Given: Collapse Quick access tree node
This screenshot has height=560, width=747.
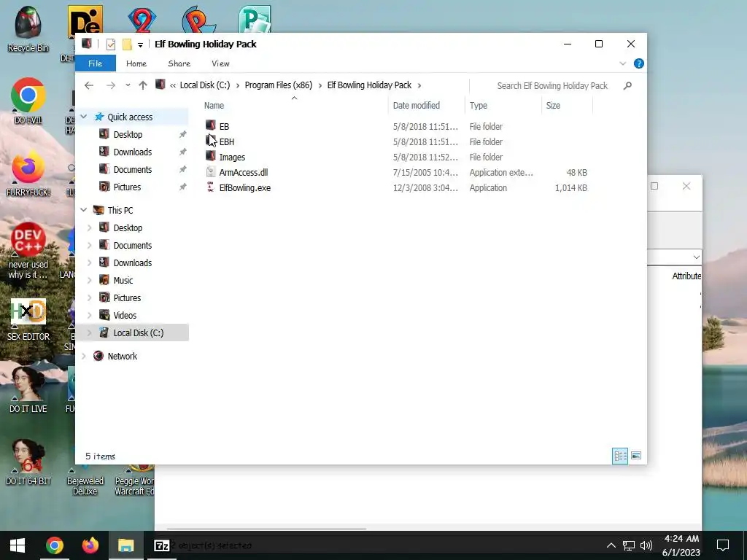Looking at the screenshot, I should tap(84, 117).
